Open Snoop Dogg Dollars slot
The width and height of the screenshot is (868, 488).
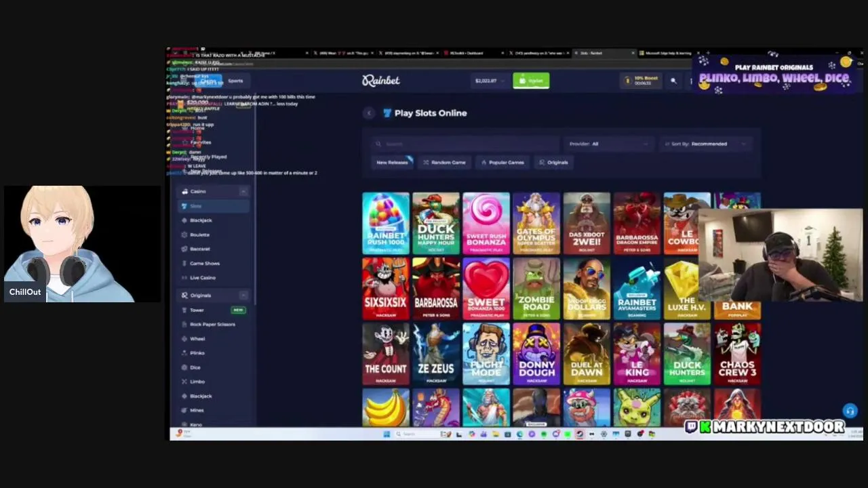(x=587, y=289)
